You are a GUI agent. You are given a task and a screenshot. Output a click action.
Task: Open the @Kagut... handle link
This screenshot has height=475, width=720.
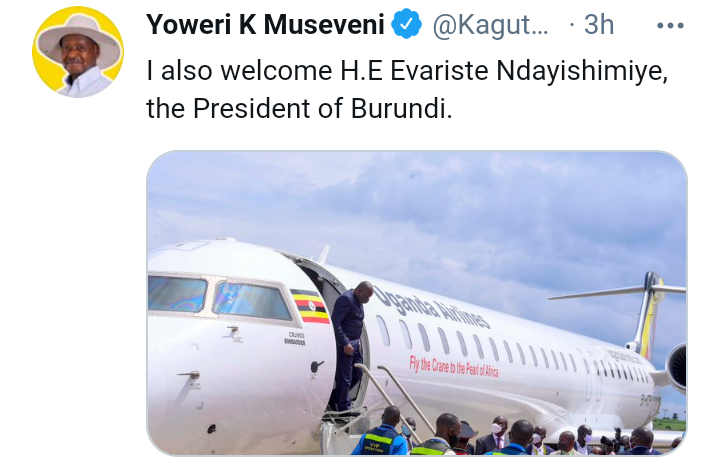click(x=490, y=25)
